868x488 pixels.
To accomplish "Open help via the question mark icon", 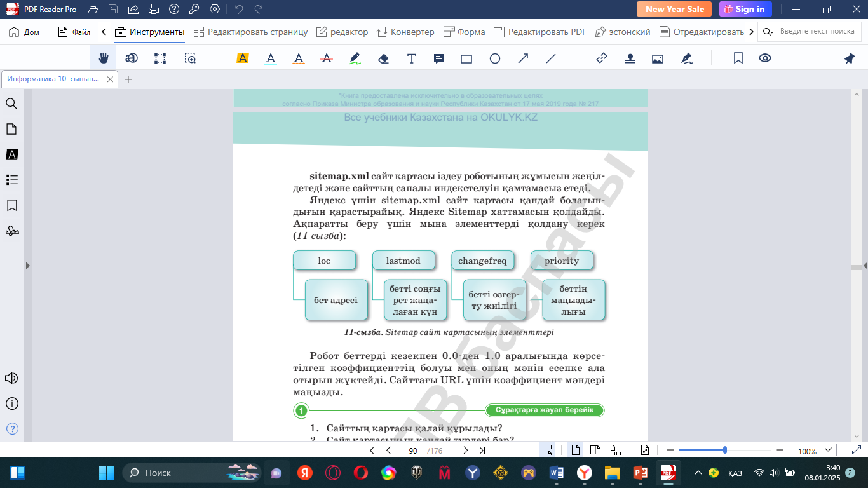I will pos(173,10).
